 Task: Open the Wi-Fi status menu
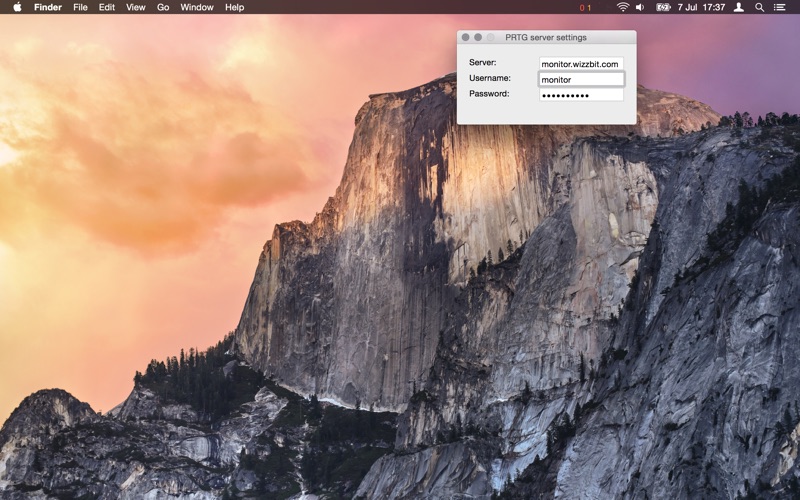coord(622,7)
